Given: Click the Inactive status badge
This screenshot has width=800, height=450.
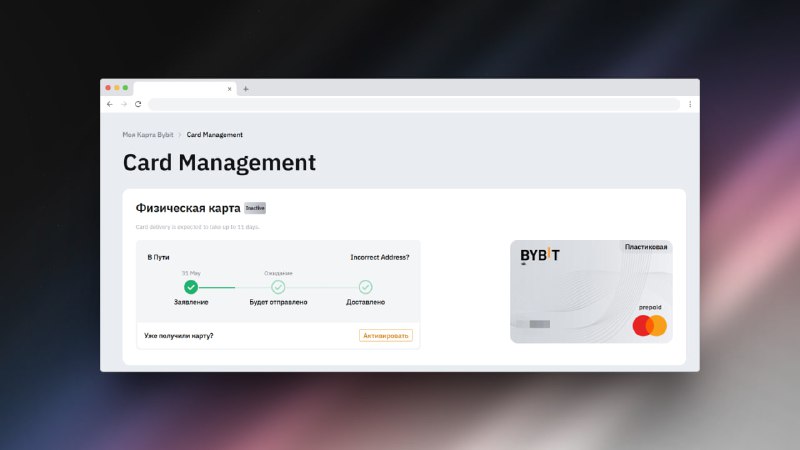Looking at the screenshot, I should [x=255, y=208].
